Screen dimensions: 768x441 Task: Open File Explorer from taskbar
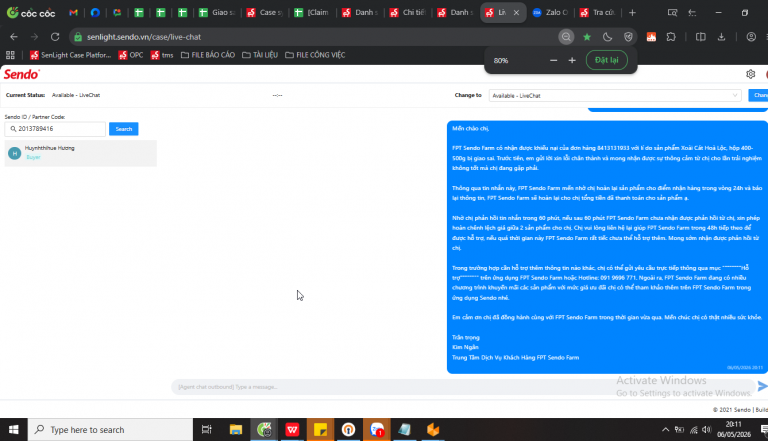tap(236, 430)
